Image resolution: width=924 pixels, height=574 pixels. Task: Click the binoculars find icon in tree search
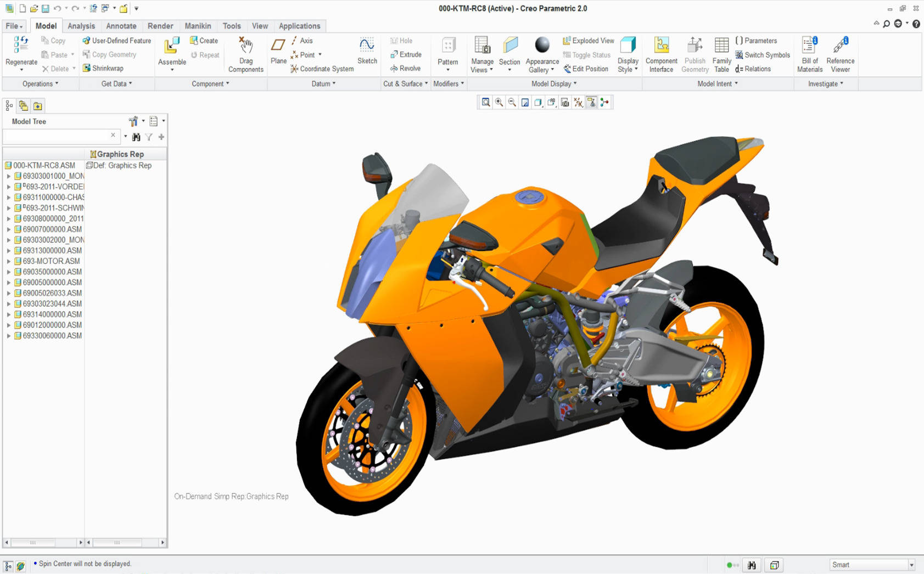pyautogui.click(x=136, y=137)
